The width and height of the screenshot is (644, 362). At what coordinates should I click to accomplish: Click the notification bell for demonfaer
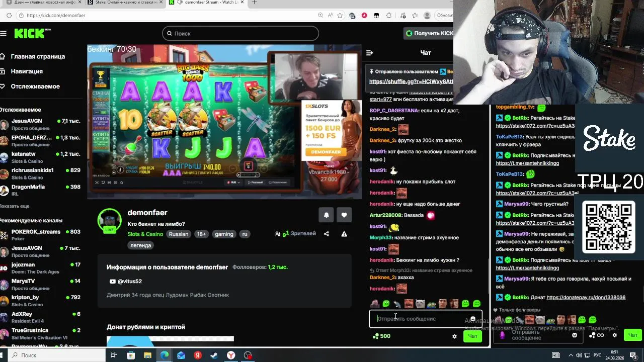click(x=326, y=215)
